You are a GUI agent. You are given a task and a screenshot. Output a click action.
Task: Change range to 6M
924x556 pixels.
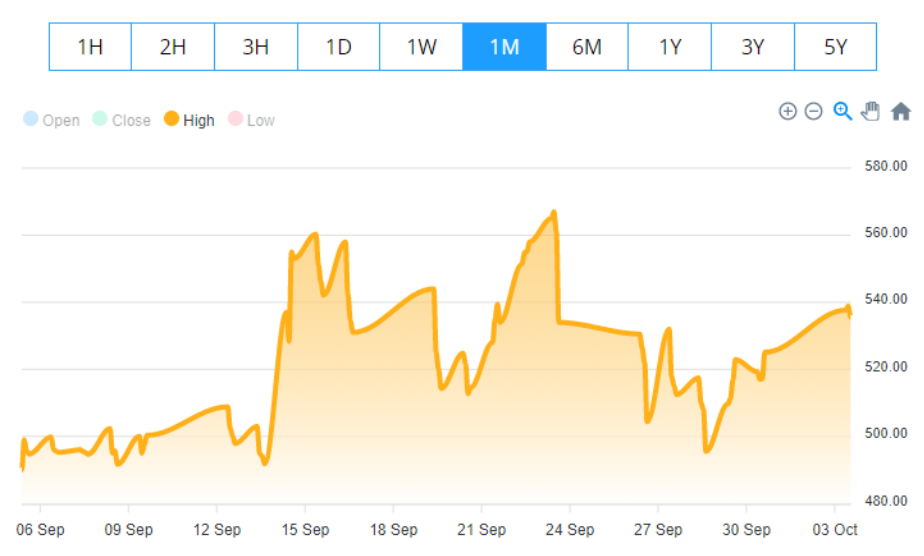[x=587, y=47]
